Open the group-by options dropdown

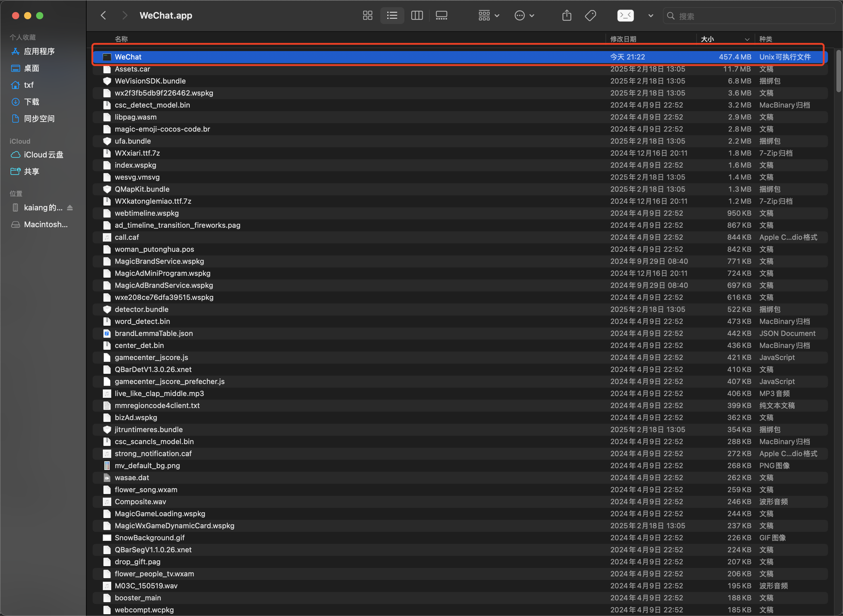tap(489, 15)
